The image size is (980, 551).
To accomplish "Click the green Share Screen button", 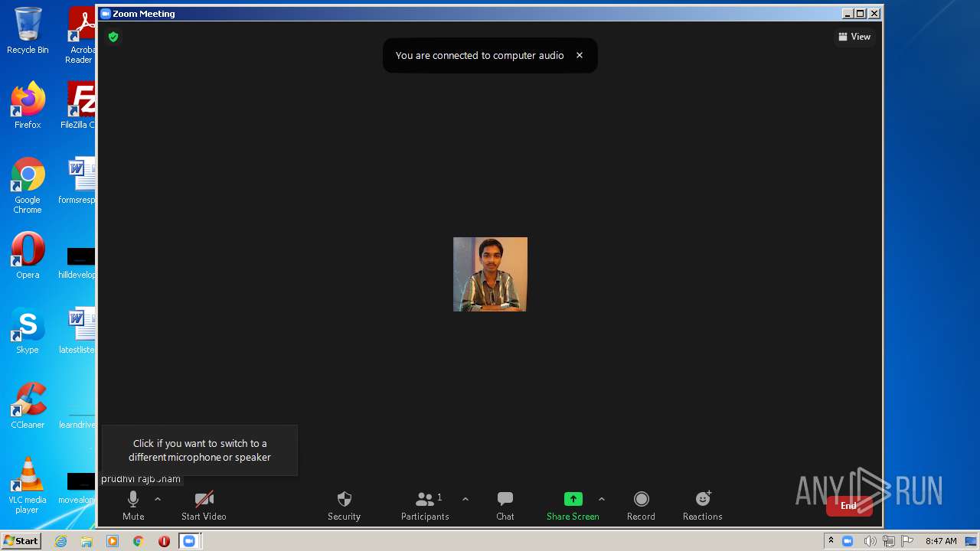I will [x=573, y=506].
